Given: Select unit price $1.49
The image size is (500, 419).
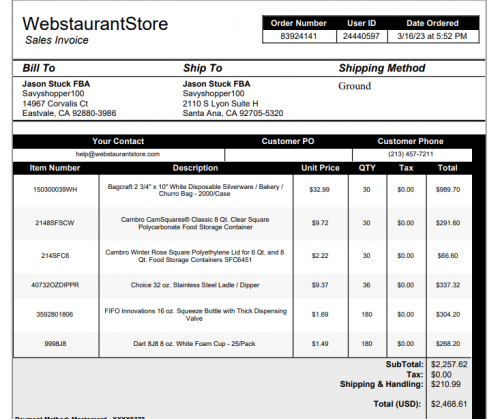Looking at the screenshot, I should [320, 344].
